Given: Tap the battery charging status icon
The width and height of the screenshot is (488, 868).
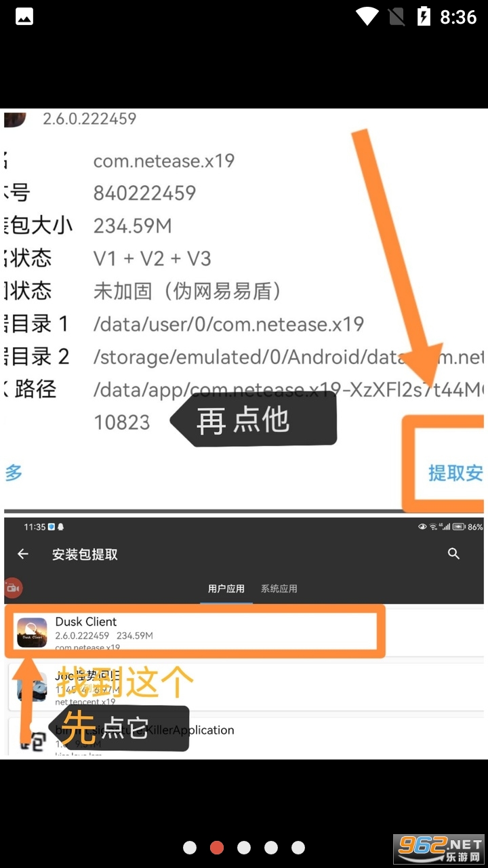Looking at the screenshot, I should pyautogui.click(x=424, y=16).
